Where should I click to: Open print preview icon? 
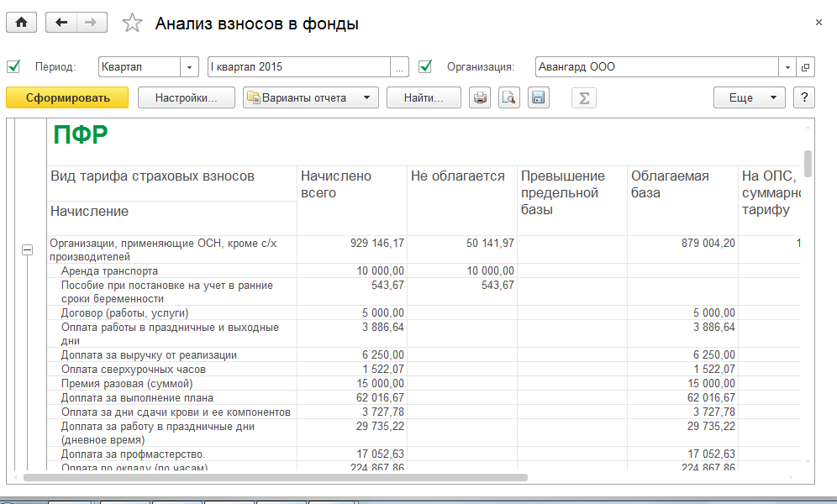508,98
